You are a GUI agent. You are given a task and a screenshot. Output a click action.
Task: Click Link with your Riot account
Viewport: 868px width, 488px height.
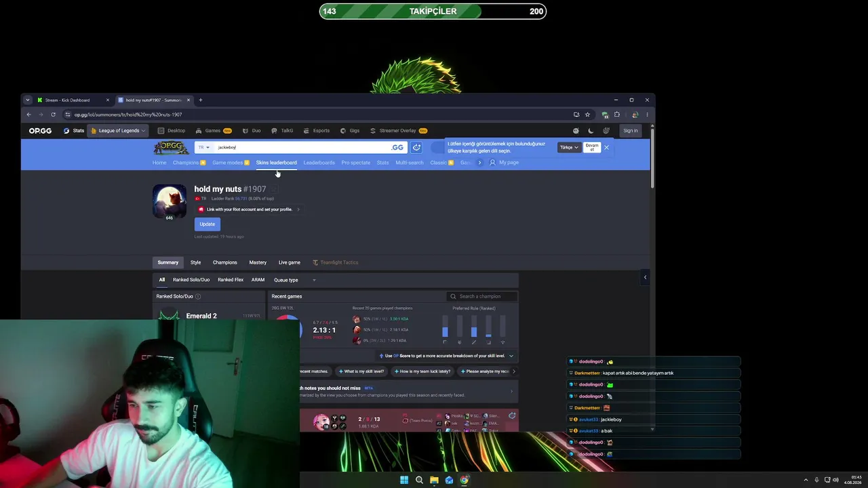coord(249,209)
